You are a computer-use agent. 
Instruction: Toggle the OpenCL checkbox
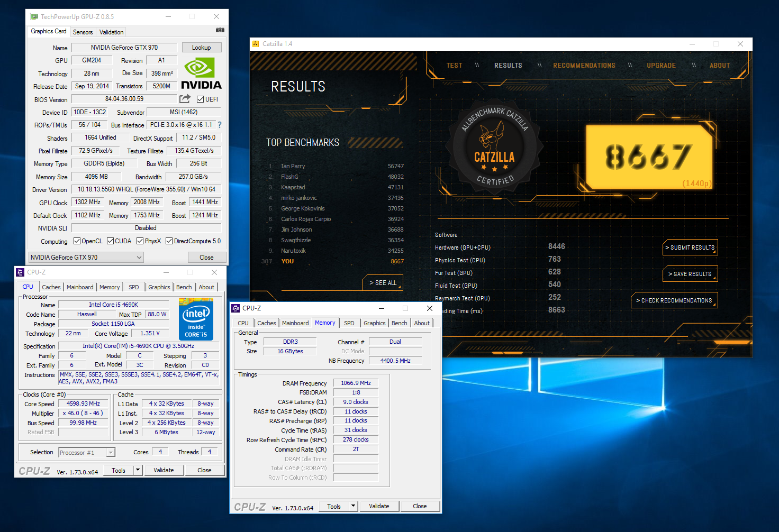tap(77, 241)
